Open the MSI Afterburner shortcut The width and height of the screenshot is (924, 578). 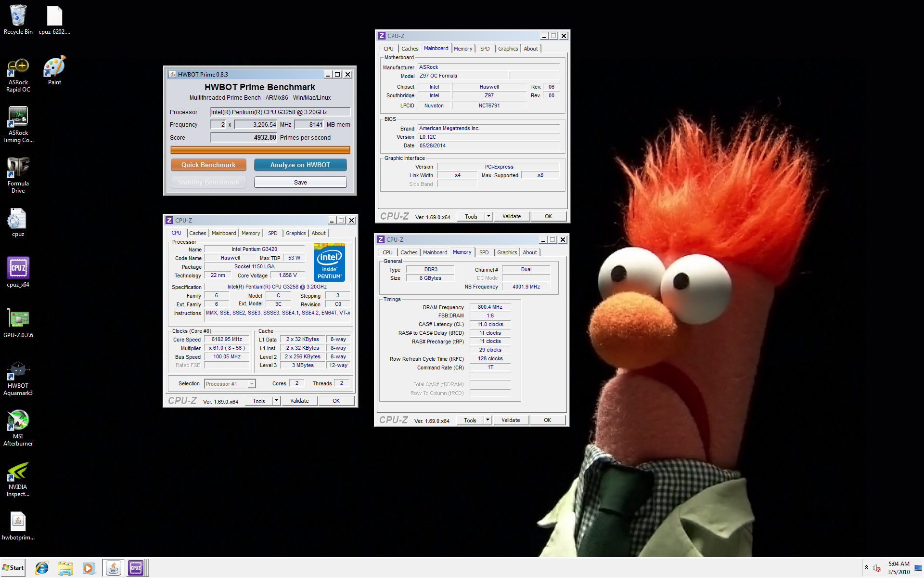(x=18, y=428)
